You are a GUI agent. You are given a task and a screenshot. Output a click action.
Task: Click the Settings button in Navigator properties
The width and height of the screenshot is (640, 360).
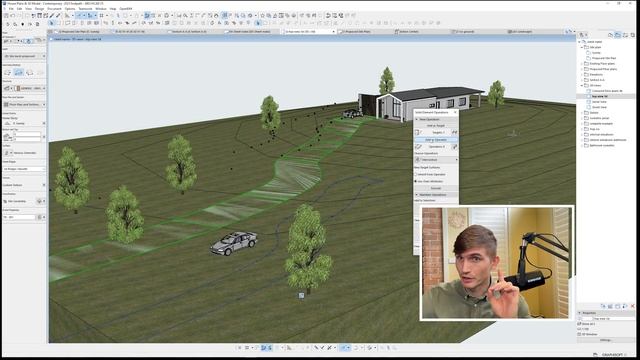[606, 340]
